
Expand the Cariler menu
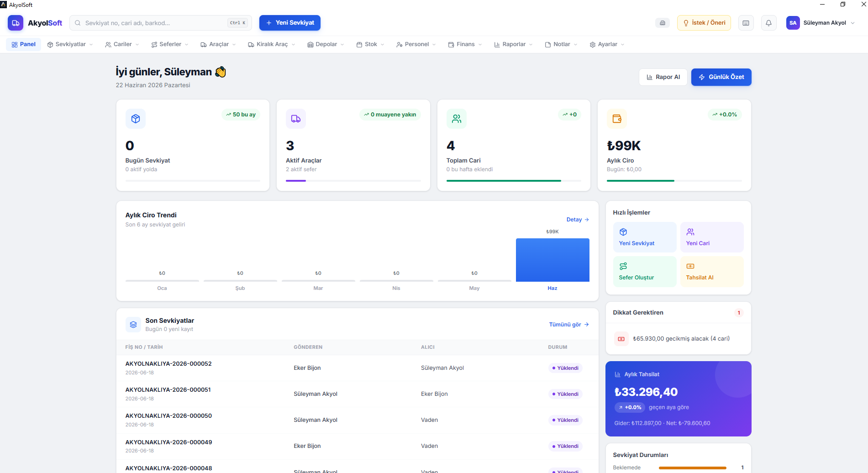coord(122,44)
